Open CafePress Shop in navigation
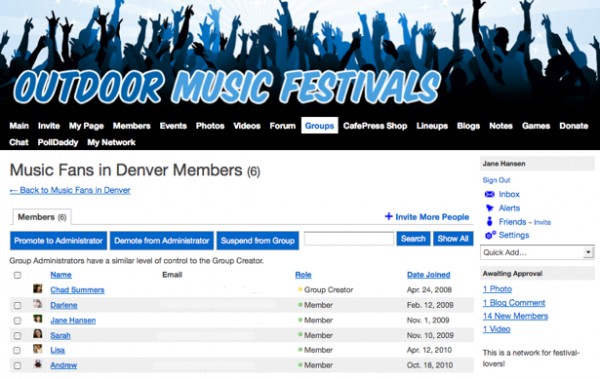The width and height of the screenshot is (600, 379). pyautogui.click(x=375, y=126)
